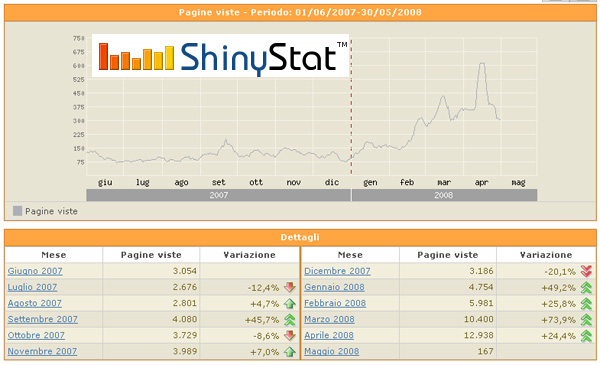This screenshot has height=365, width=600.
Task: Open the Settembre 2007 details link
Action: (42, 319)
